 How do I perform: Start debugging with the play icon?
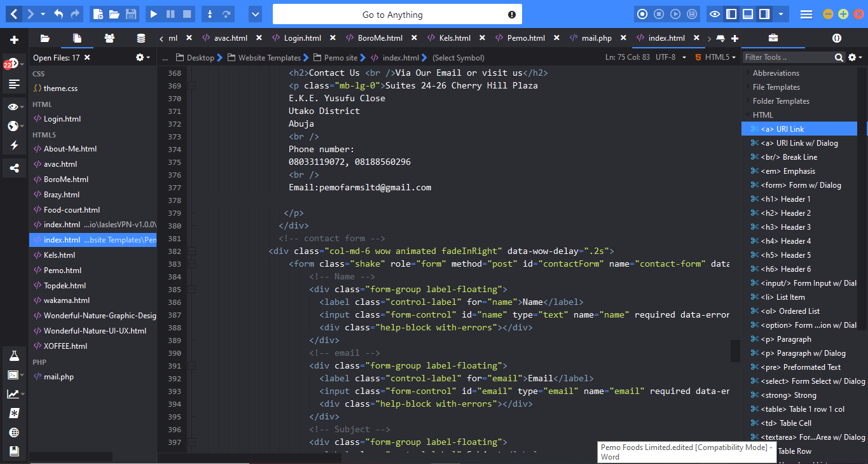[153, 14]
